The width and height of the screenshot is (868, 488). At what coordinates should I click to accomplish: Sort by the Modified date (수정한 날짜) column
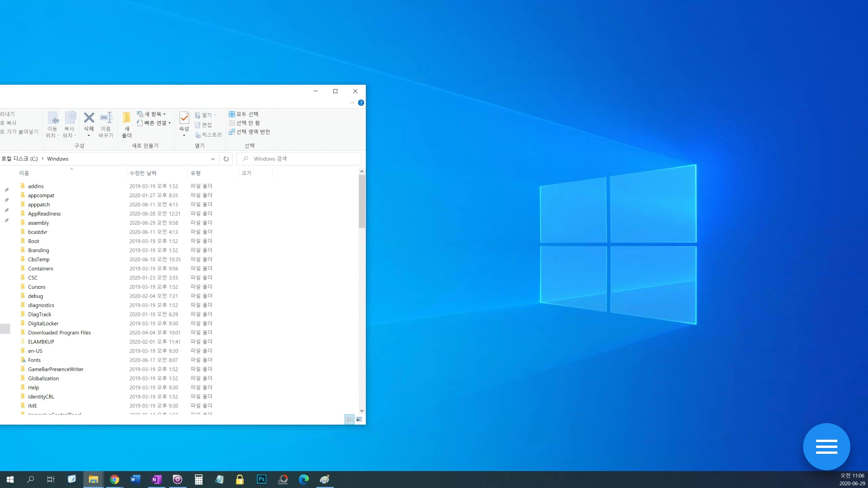tap(143, 173)
